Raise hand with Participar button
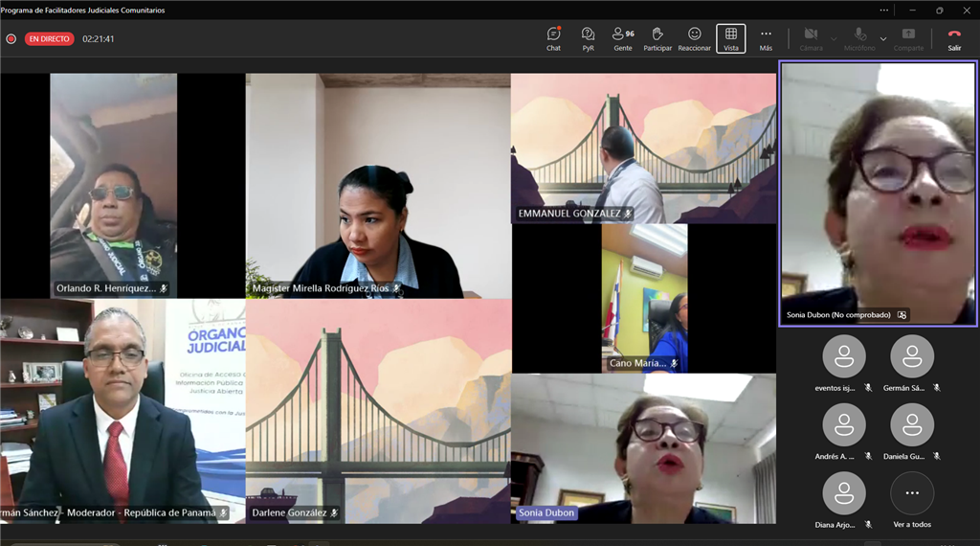Screen dimensions: 980x546 (x=657, y=38)
